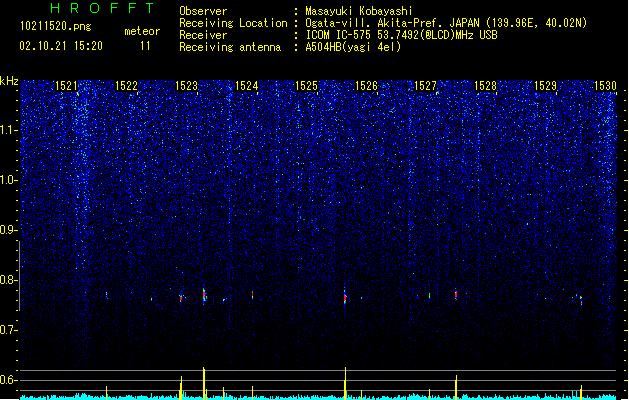Click the 1523 time marker
Image resolution: width=629 pixels, height=400 pixels.
tap(187, 86)
